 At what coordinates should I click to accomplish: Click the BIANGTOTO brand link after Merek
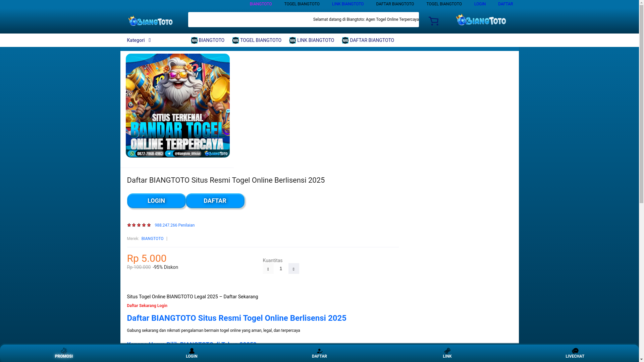[152, 239]
